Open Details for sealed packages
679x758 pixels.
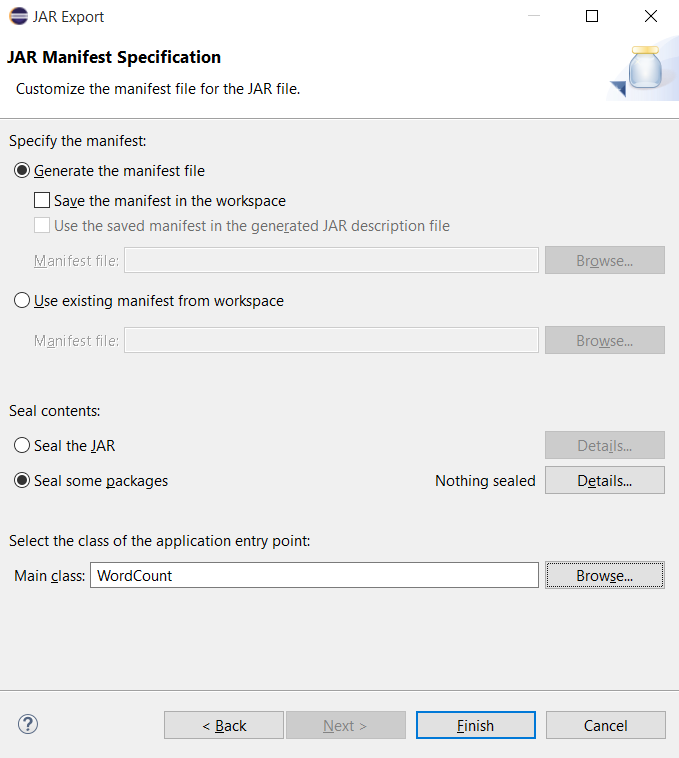pyautogui.click(x=604, y=481)
